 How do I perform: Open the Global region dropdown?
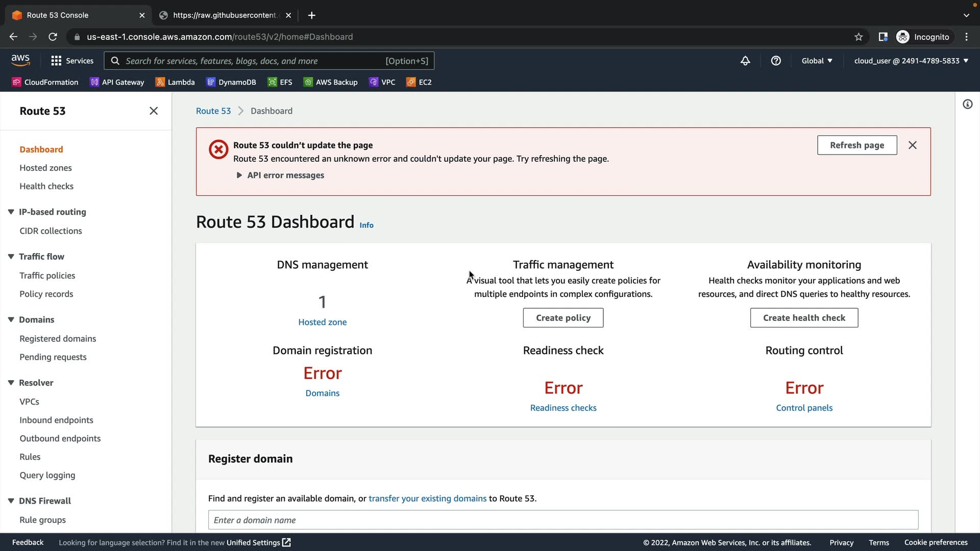tap(817, 61)
